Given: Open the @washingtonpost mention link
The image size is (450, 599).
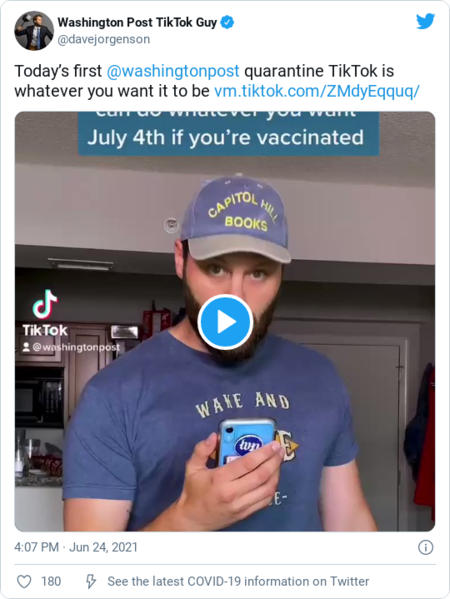Looking at the screenshot, I should click(x=173, y=71).
